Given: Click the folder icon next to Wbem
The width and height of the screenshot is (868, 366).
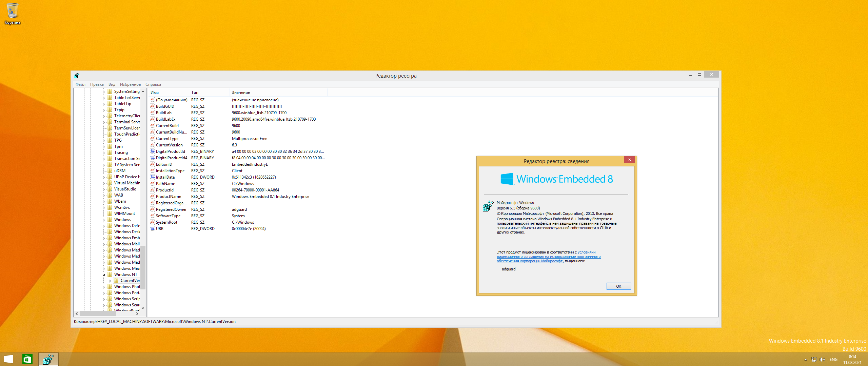Looking at the screenshot, I should (110, 201).
